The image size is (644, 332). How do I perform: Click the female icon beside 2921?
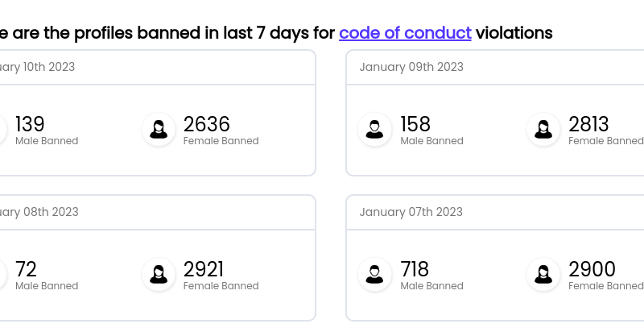[x=159, y=274]
